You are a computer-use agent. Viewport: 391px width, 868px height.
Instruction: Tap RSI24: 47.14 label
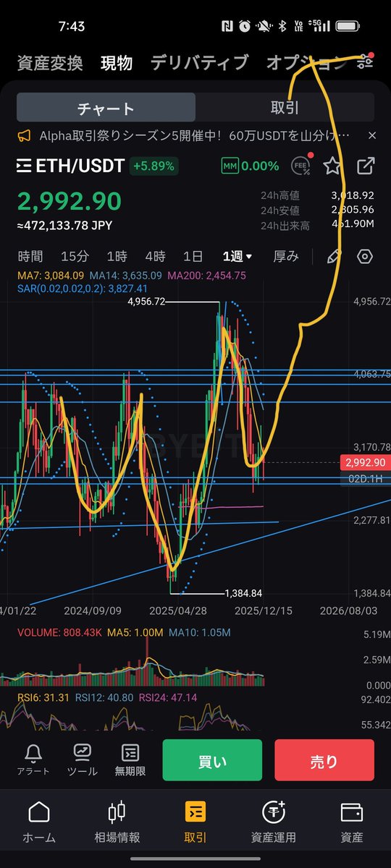[168, 697]
